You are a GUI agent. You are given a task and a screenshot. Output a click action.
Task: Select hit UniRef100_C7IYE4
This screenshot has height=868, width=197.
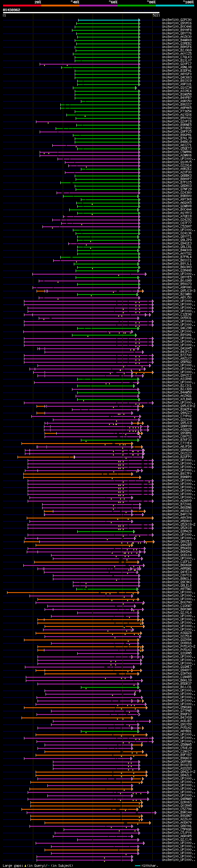click(x=177, y=443)
